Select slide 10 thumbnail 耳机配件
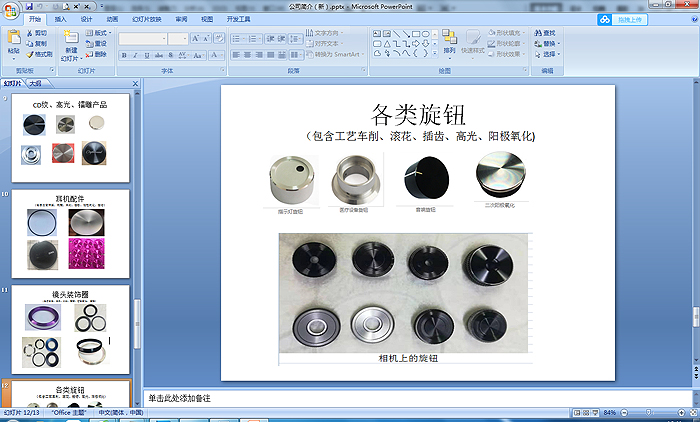The image size is (700, 422). click(70, 234)
